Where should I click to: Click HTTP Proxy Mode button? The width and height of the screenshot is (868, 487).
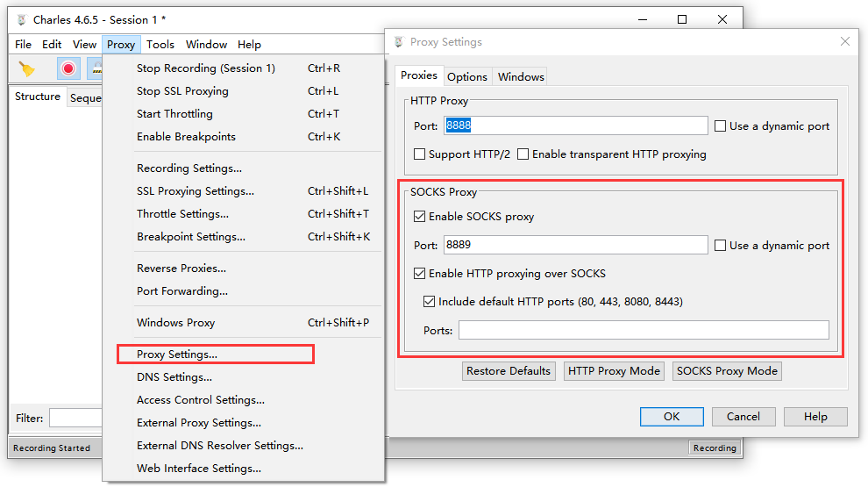pos(614,371)
